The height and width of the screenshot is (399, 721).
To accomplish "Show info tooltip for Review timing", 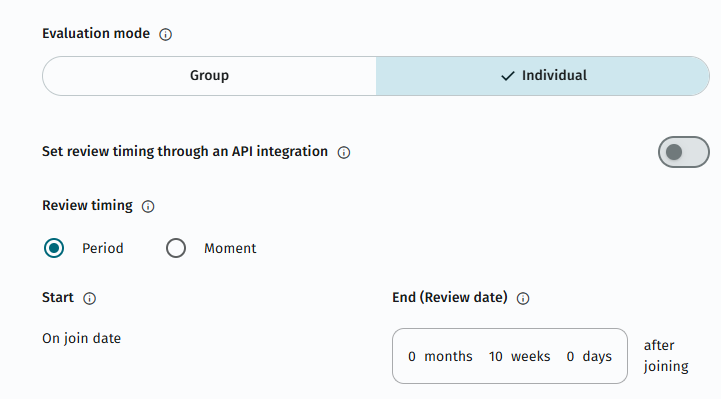I will 148,206.
